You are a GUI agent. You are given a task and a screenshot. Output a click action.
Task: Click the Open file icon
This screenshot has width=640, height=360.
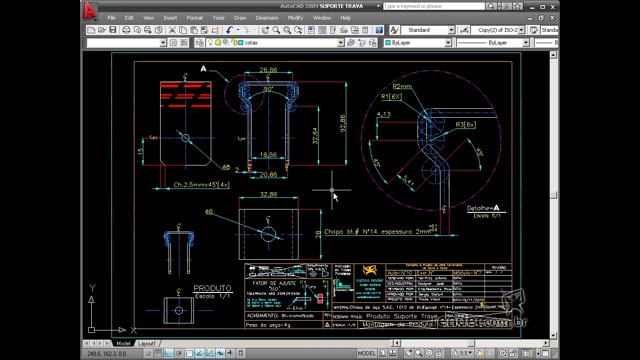[102, 30]
